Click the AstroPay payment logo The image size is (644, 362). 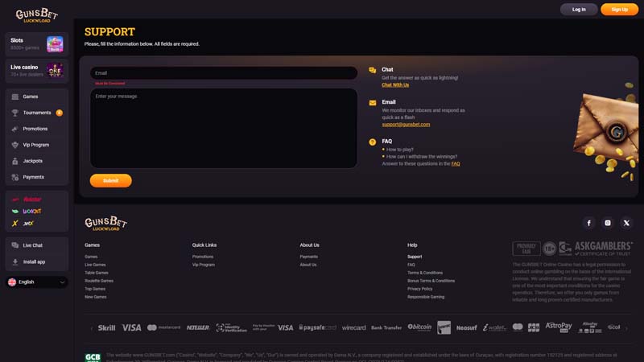click(x=559, y=327)
